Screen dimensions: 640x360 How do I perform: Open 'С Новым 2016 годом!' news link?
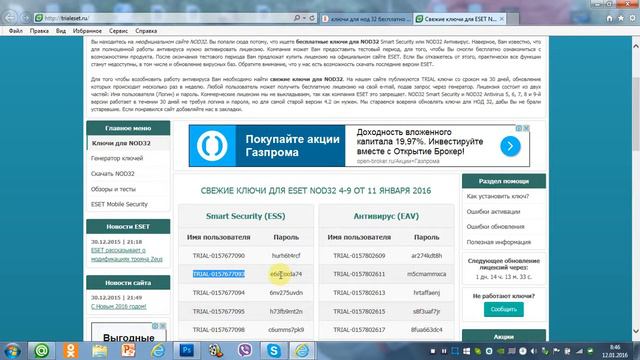click(x=118, y=307)
